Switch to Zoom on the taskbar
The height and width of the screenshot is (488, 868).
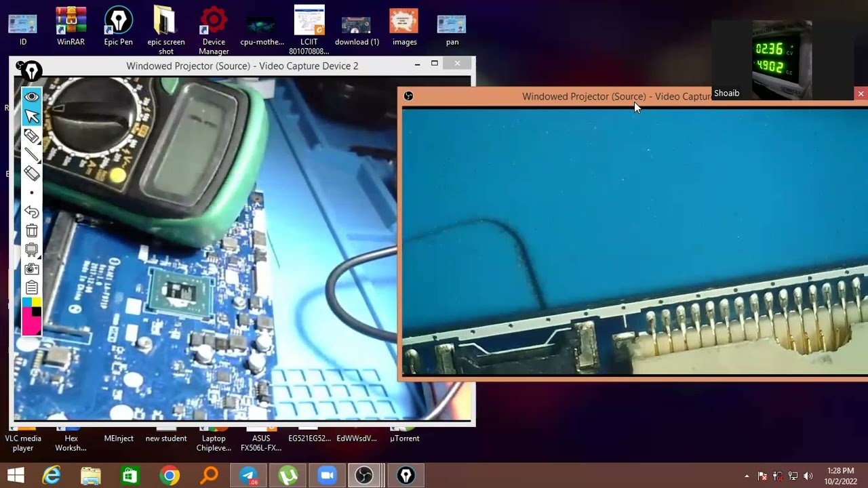coord(327,476)
